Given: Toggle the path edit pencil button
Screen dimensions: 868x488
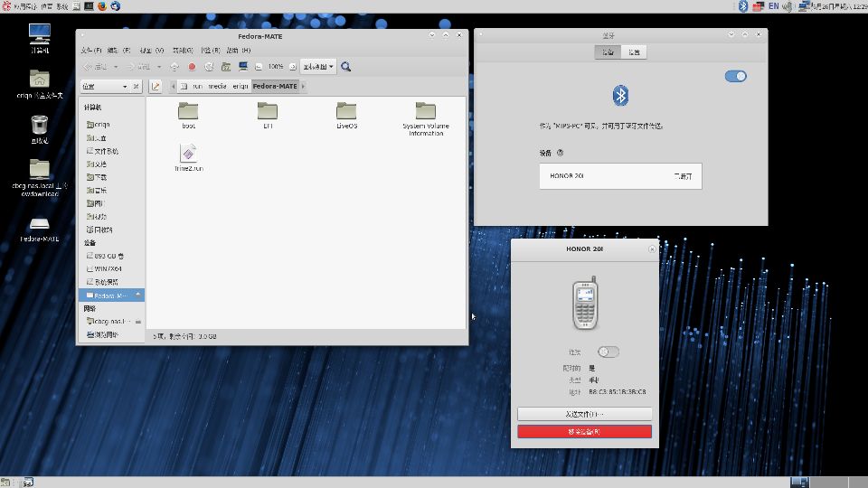Looking at the screenshot, I should click(156, 87).
